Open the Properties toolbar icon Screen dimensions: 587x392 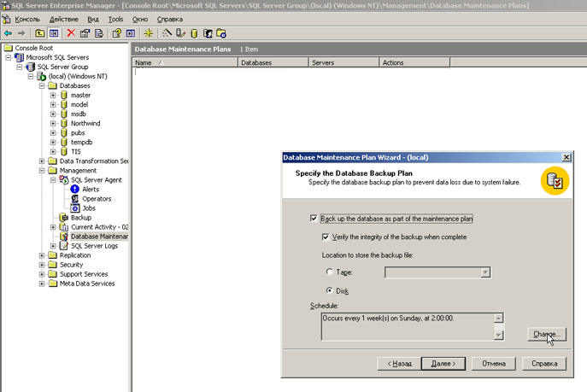[x=85, y=33]
